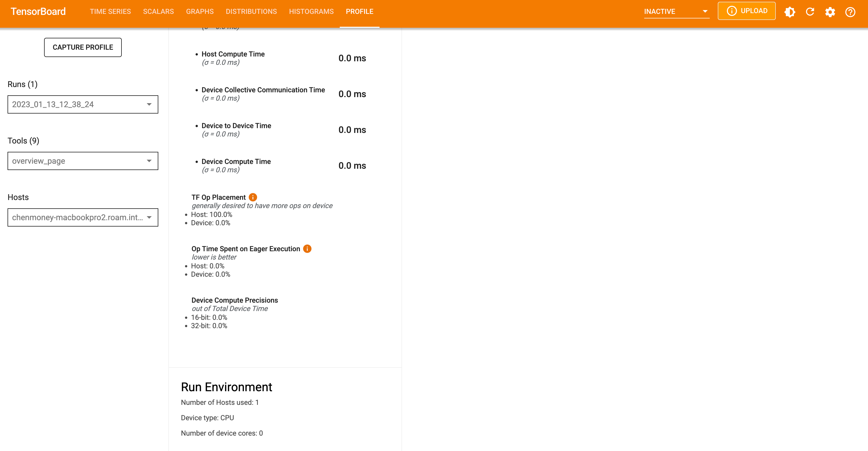Select the Graphs tab
This screenshot has width=868, height=451.
(x=200, y=11)
